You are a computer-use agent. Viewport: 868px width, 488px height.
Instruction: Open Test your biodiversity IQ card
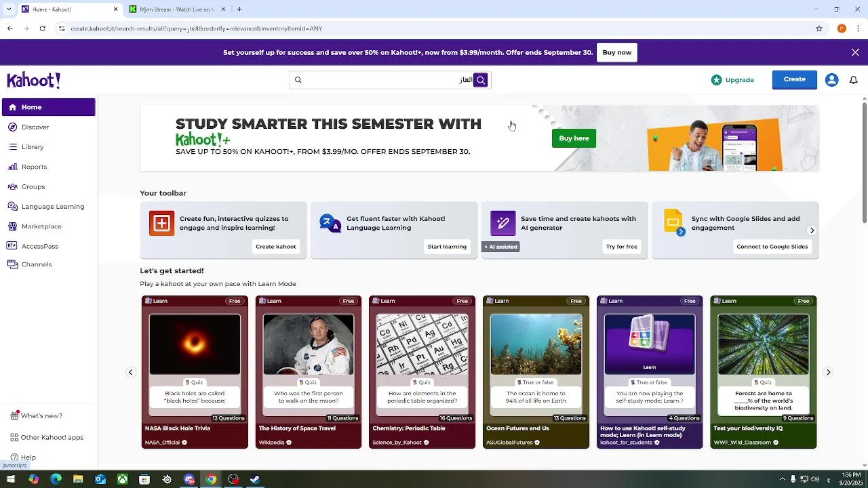pyautogui.click(x=764, y=372)
